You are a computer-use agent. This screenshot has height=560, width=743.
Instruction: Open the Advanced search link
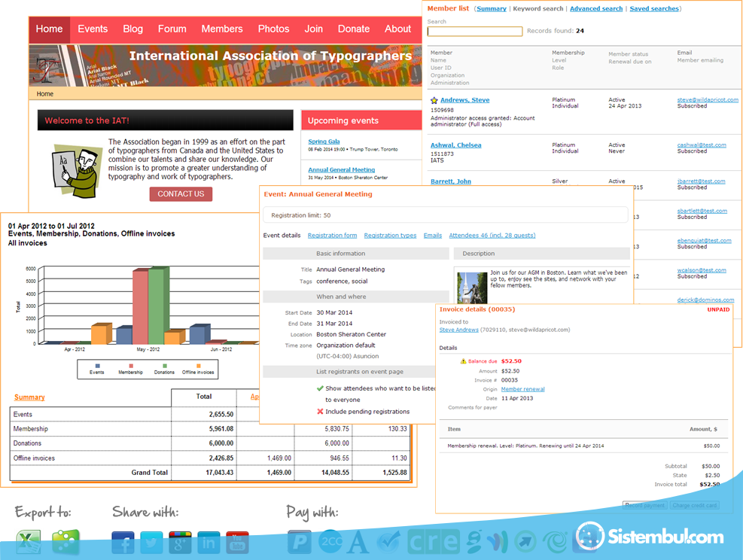click(596, 9)
